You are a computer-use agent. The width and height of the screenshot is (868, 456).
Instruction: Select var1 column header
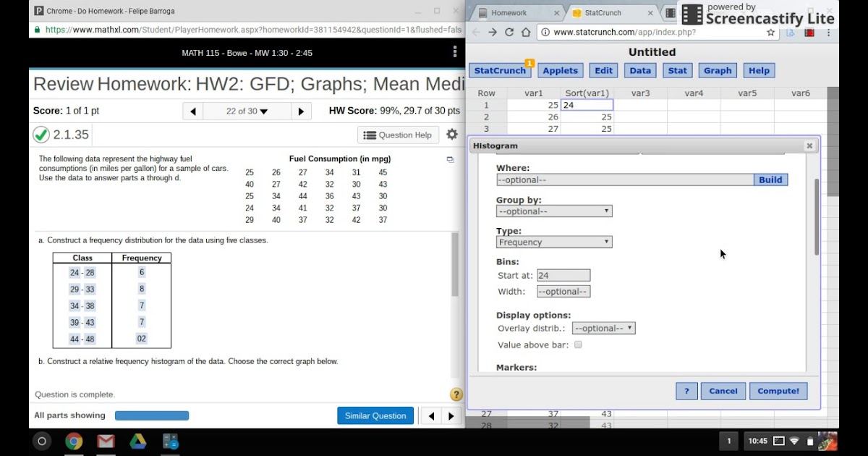tap(534, 93)
